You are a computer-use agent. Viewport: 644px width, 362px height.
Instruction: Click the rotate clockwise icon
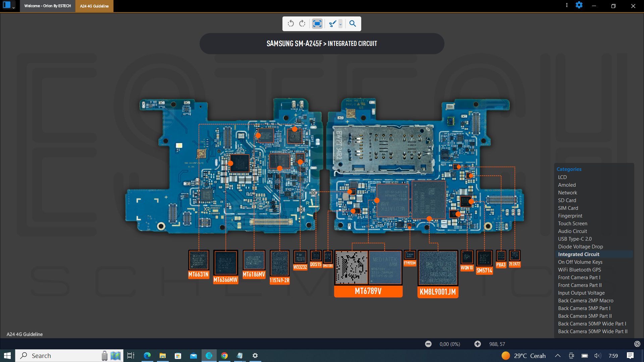[x=303, y=23]
